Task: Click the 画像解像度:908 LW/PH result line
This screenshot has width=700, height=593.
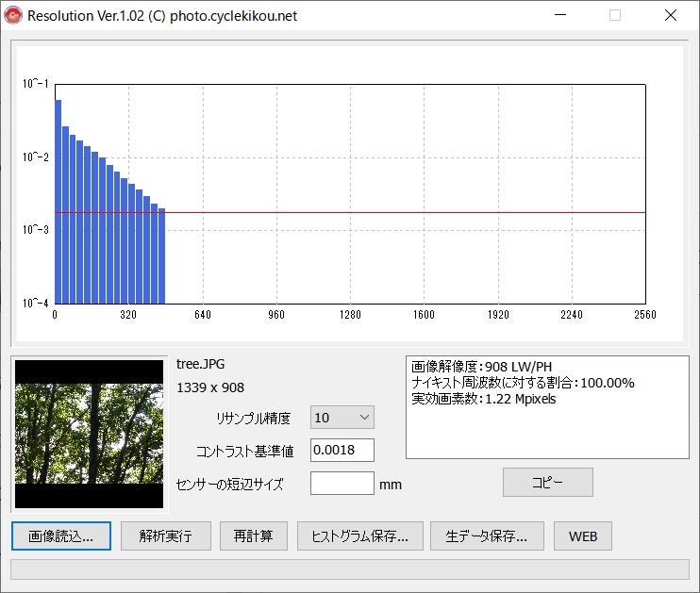Action: 481,367
